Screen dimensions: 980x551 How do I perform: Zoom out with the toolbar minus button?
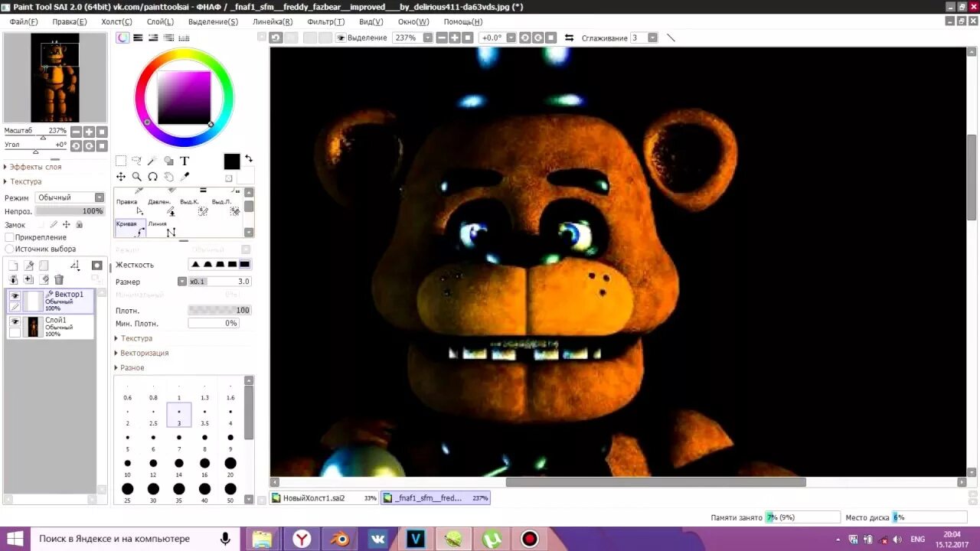pos(442,37)
